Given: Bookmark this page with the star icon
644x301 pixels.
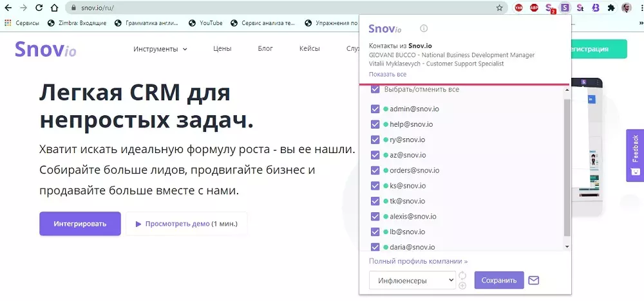Looking at the screenshot, I should (x=500, y=8).
